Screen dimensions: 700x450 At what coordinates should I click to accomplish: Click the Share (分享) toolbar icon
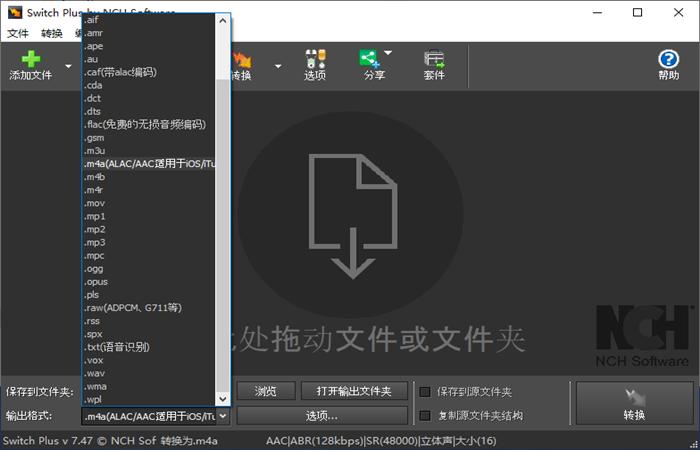tap(372, 64)
